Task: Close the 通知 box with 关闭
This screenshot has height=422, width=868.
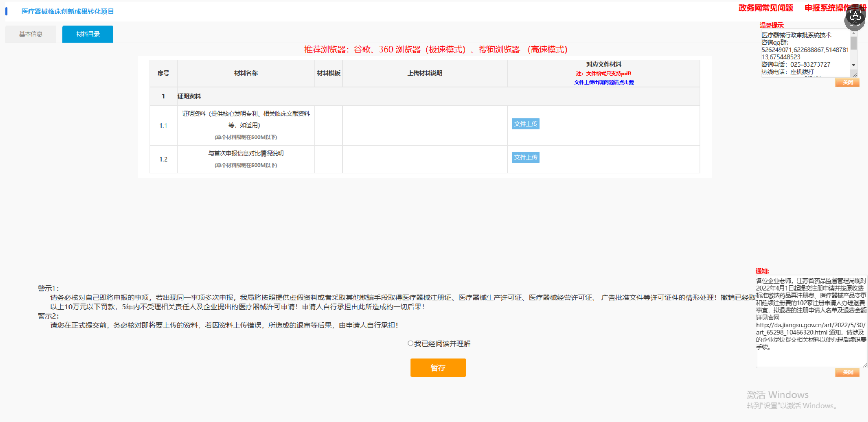Action: pos(847,372)
